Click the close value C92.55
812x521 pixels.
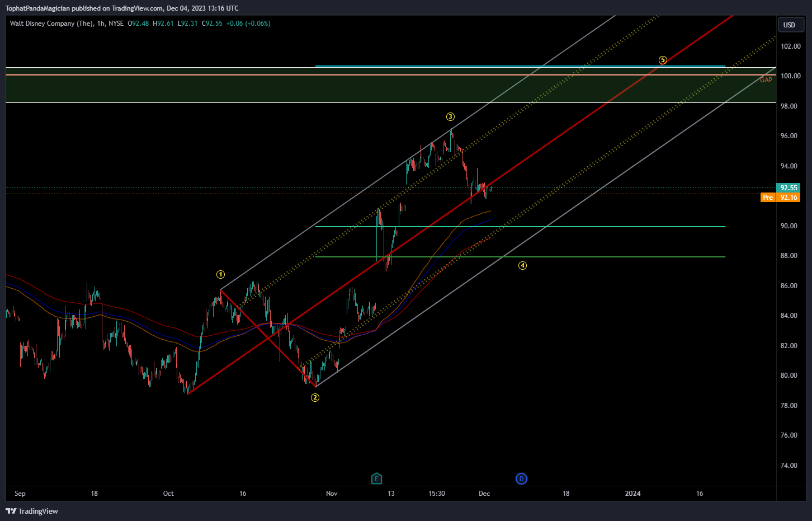pyautogui.click(x=212, y=24)
